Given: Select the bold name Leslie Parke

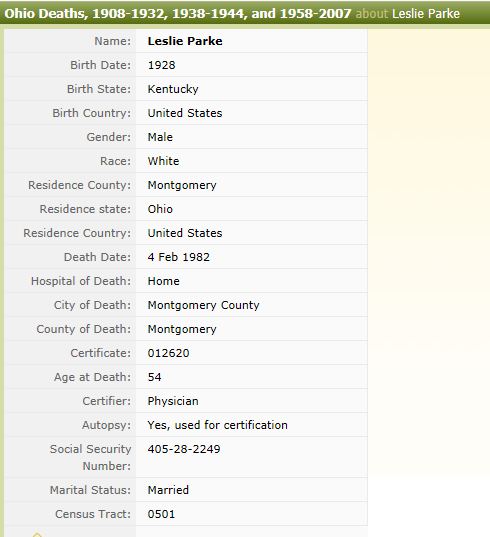Looking at the screenshot, I should click(x=185, y=41).
